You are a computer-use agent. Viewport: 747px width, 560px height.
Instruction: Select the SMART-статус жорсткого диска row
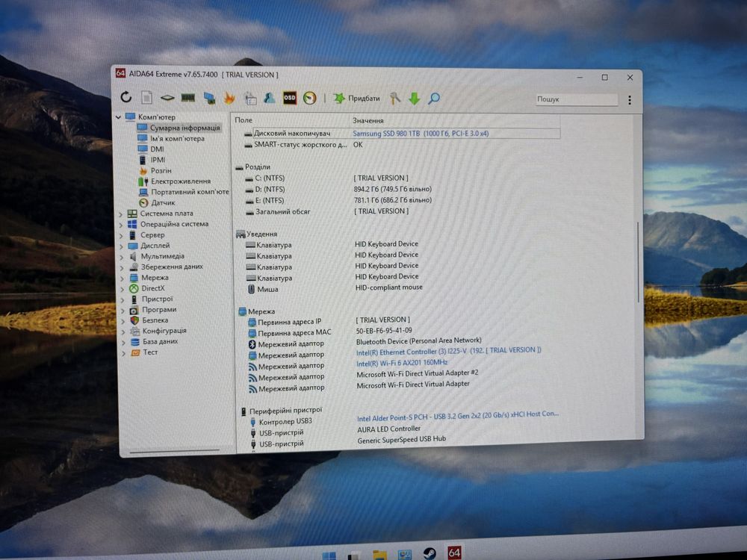(x=300, y=145)
